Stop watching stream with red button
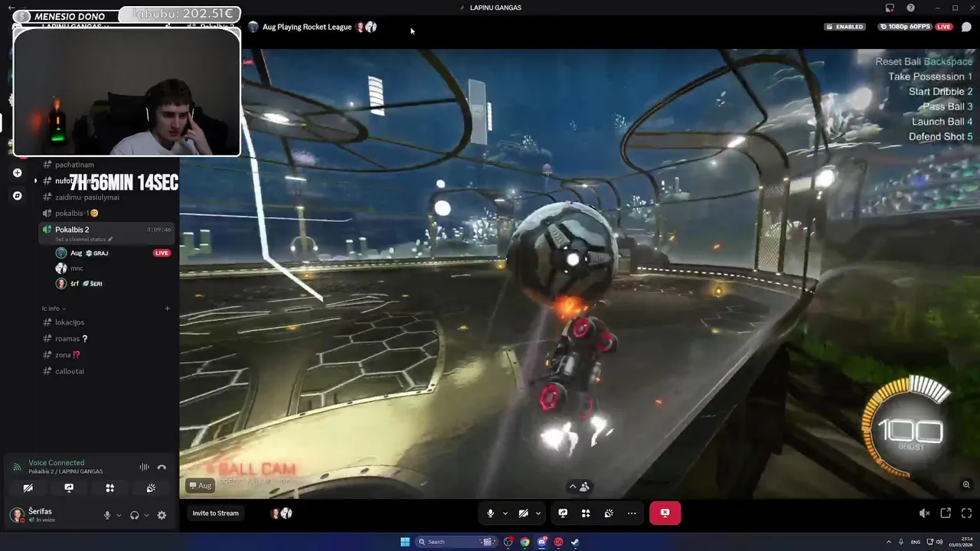Screen dimensions: 980x551 pos(665,514)
